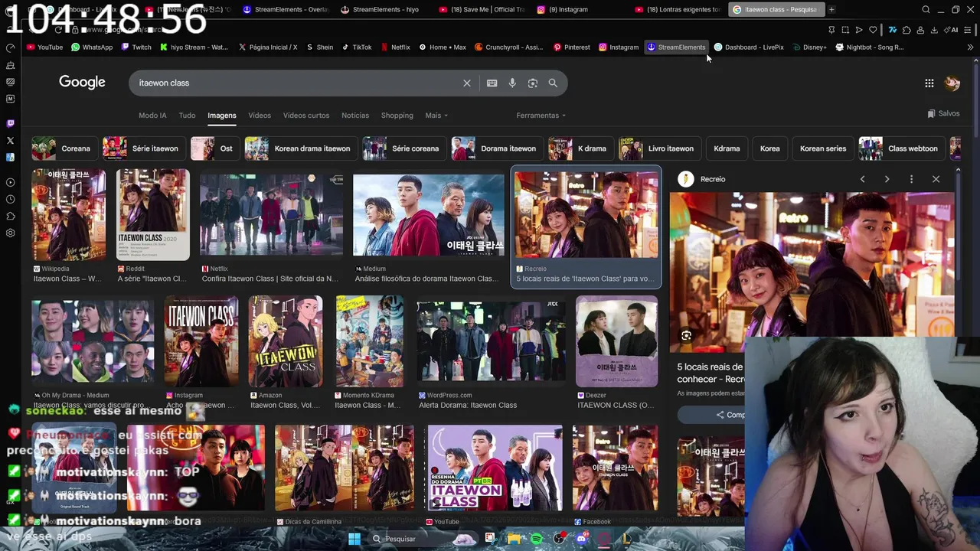
Task: Open extensions cube in the sidebar
Action: 10,216
